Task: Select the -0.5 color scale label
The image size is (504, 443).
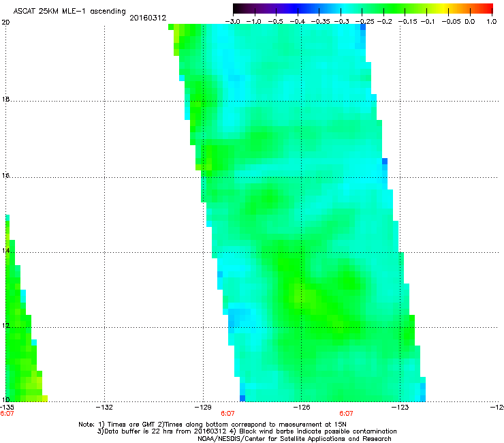Action: click(275, 22)
